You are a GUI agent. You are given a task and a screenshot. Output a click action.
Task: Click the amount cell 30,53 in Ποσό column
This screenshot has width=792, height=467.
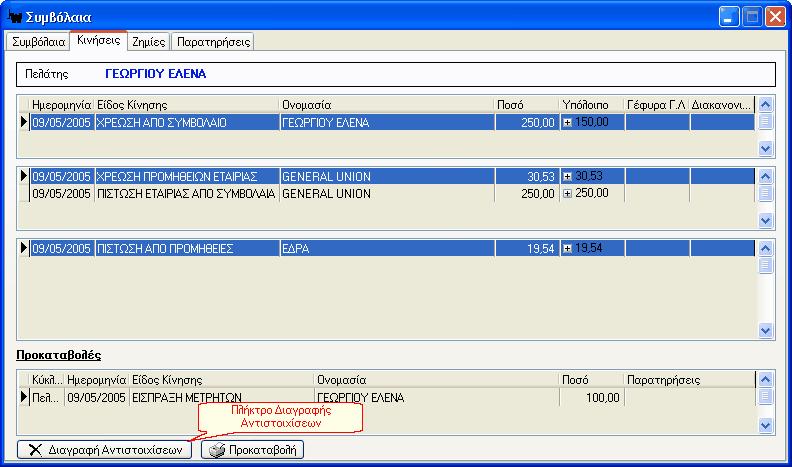point(527,176)
